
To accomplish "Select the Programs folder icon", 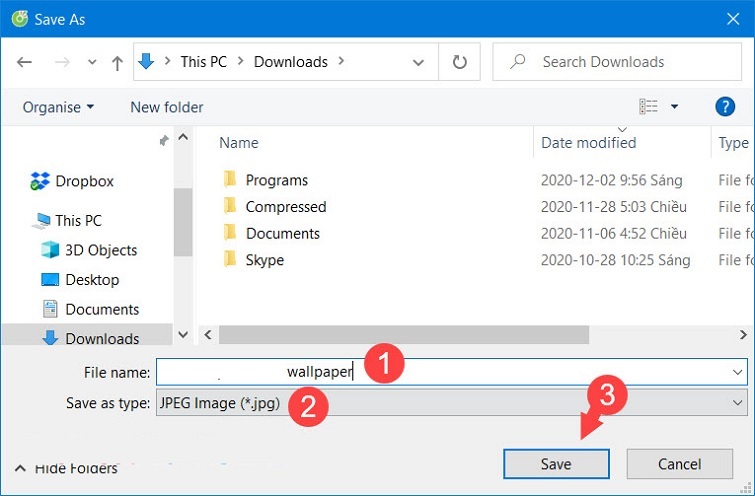I will [230, 180].
